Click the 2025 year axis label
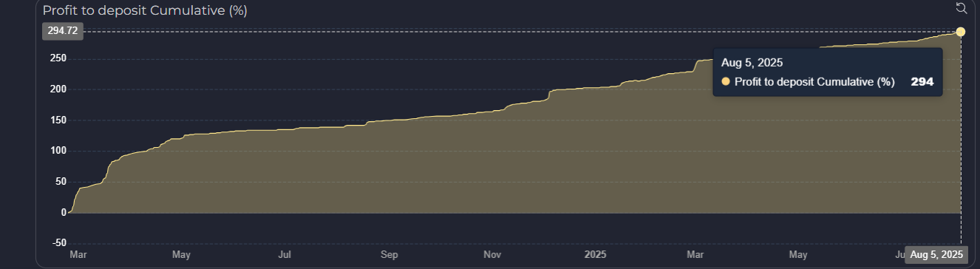 pyautogui.click(x=595, y=254)
